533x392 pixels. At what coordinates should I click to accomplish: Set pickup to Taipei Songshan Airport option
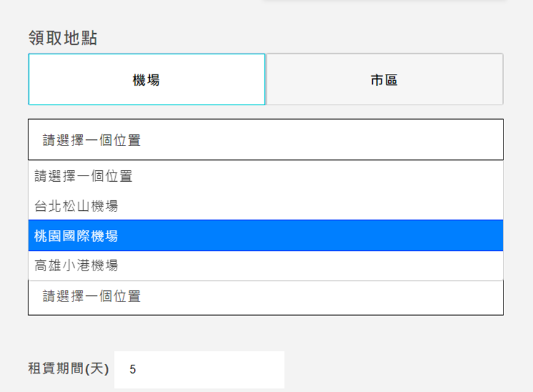(x=266, y=206)
